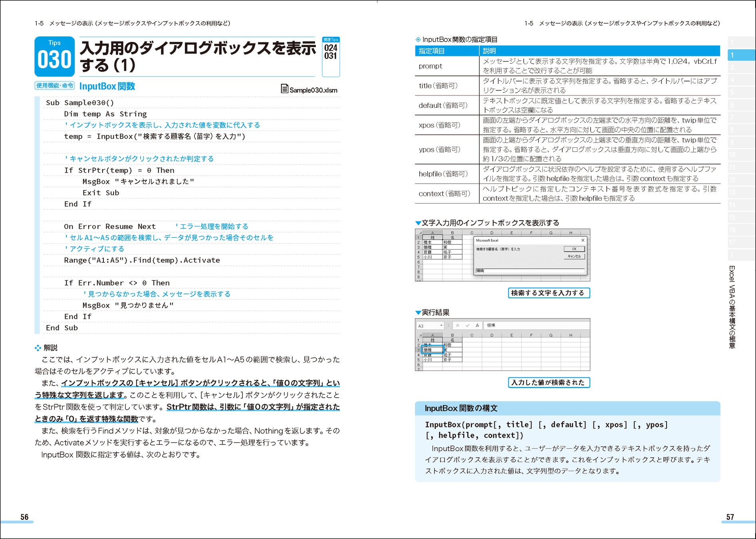The image size is (756, 539).
Task: Click the 使用機能・命令 label tag
Action: tap(55, 85)
